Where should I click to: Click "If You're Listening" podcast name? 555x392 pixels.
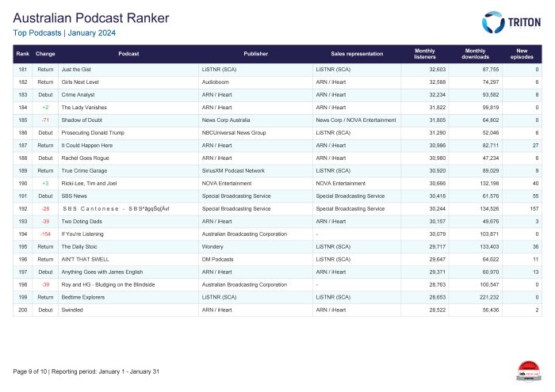click(82, 234)
